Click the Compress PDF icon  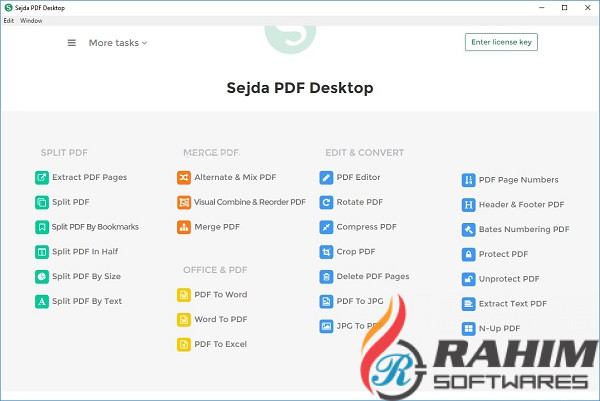326,227
